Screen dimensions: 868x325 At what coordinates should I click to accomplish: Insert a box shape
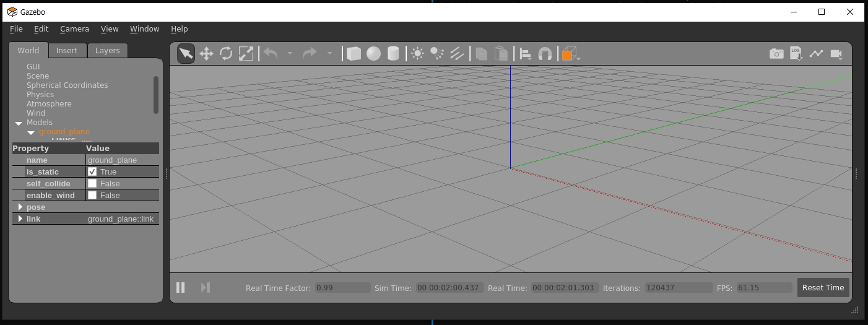(x=354, y=54)
